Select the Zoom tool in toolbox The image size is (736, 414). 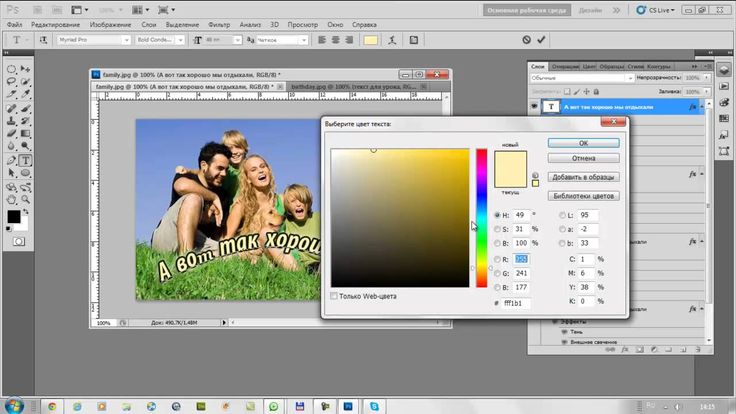pyautogui.click(x=25, y=200)
